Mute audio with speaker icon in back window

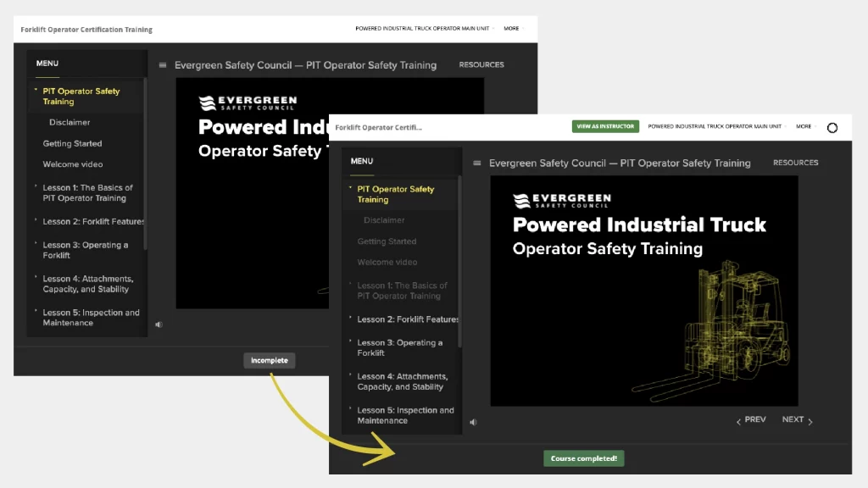159,324
